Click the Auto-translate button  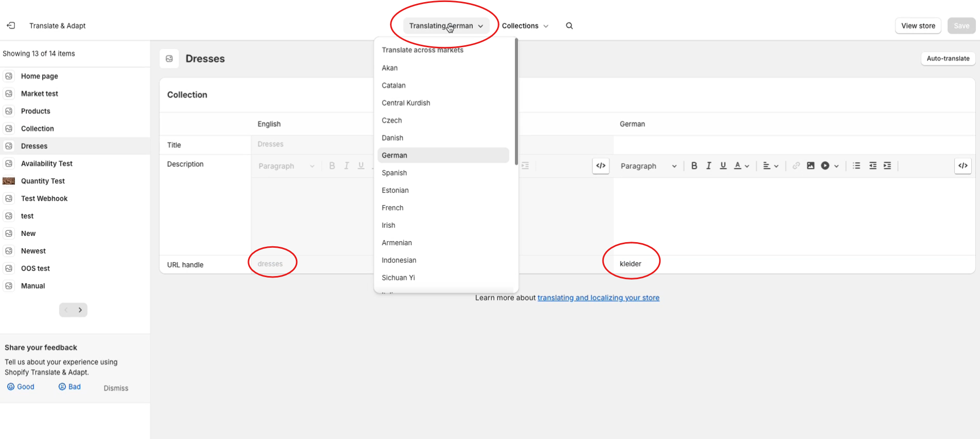(948, 59)
